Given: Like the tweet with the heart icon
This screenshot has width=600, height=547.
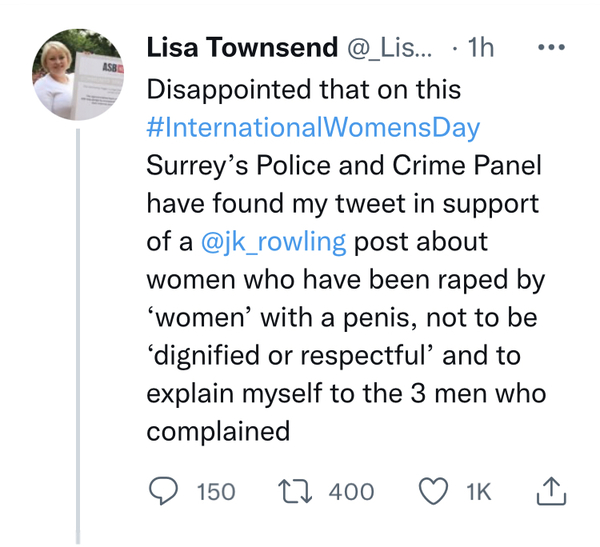Looking at the screenshot, I should tap(434, 491).
